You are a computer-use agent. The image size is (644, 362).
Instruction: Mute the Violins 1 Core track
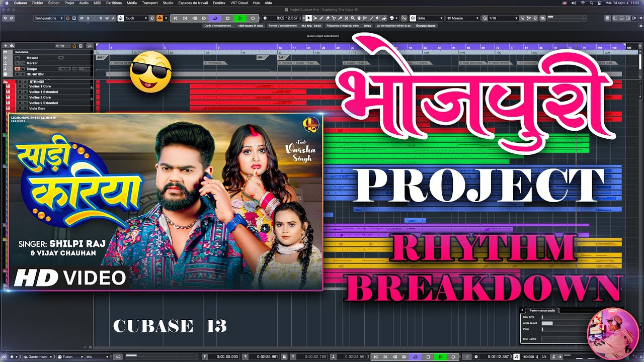pos(20,86)
